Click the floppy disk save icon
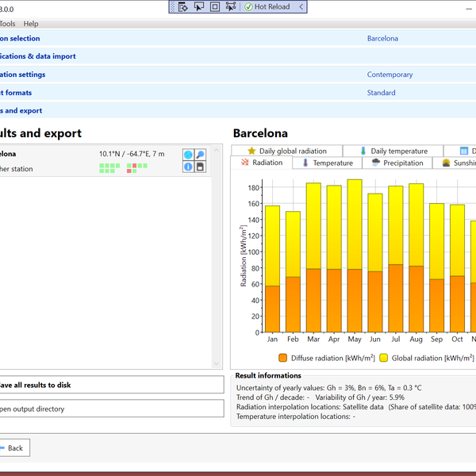The width and height of the screenshot is (476, 476). click(x=201, y=167)
